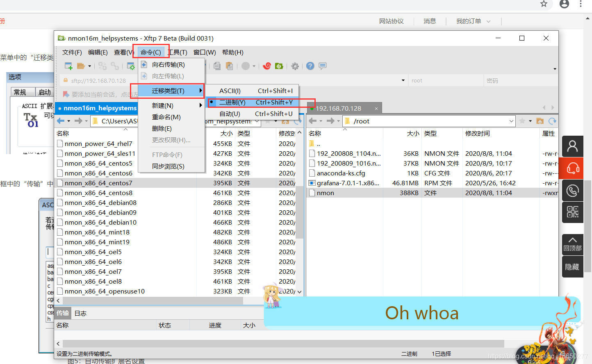Click the grey globe toolbar icon
The image size is (592, 364).
point(246,66)
